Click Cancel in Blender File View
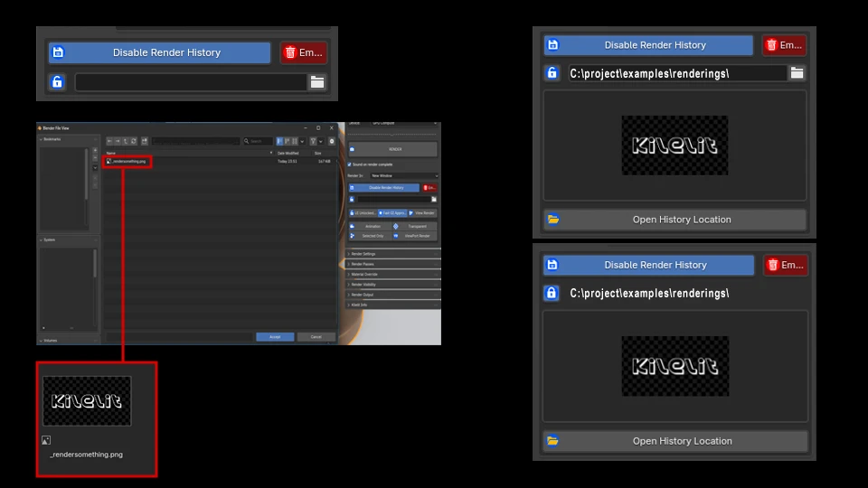Image resolution: width=868 pixels, height=488 pixels. coord(316,336)
